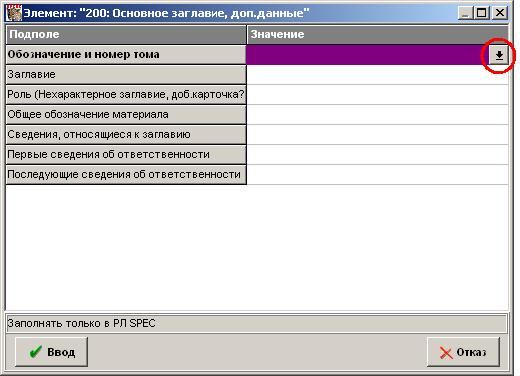Viewport: 520px width, 376px height.
Task: Confirm with the Ввод button
Action: (51, 352)
